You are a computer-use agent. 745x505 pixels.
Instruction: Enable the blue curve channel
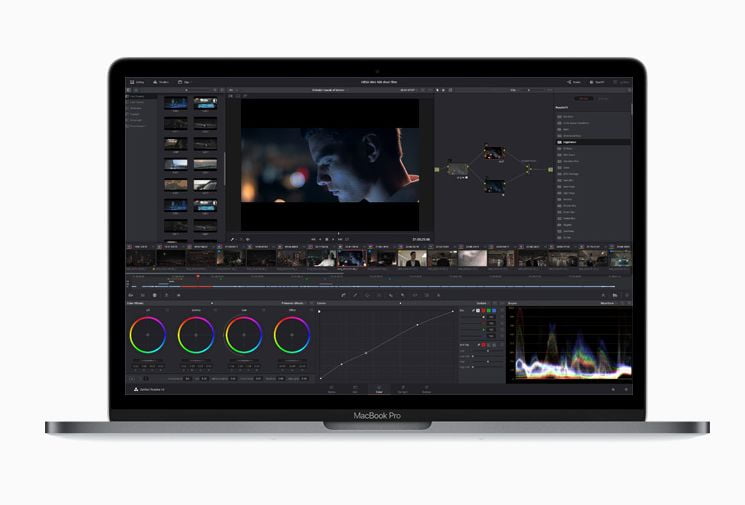coord(494,310)
